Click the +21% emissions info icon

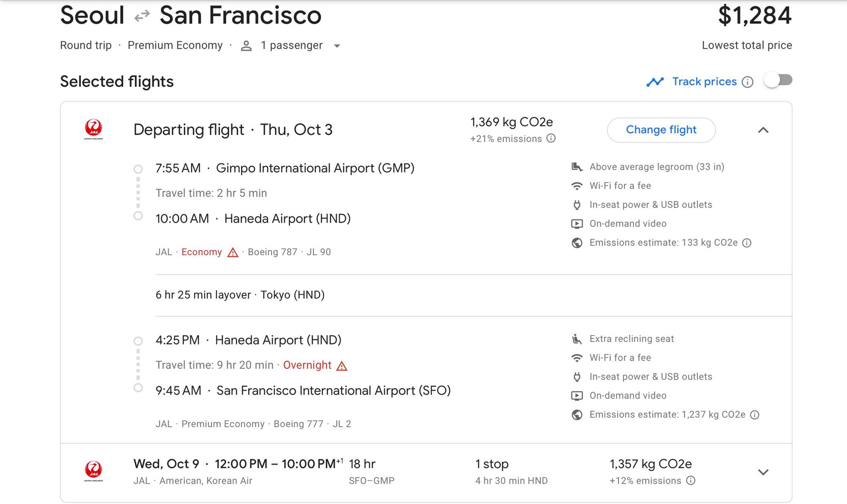tap(551, 138)
